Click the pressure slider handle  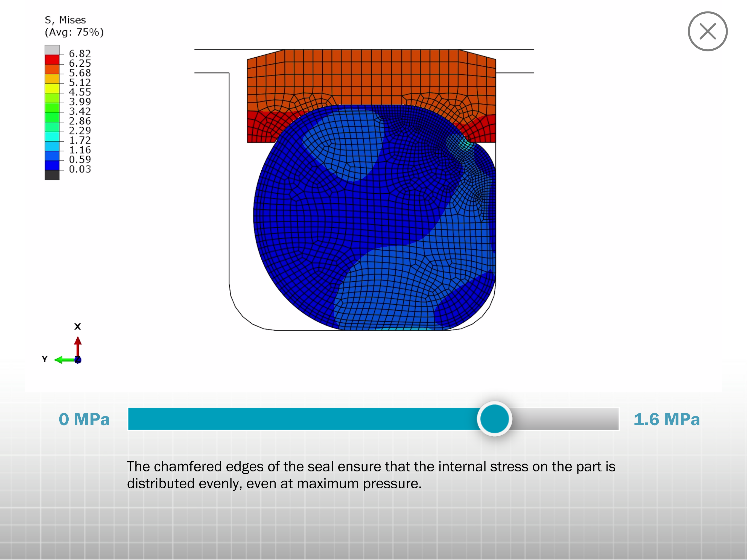(494, 419)
